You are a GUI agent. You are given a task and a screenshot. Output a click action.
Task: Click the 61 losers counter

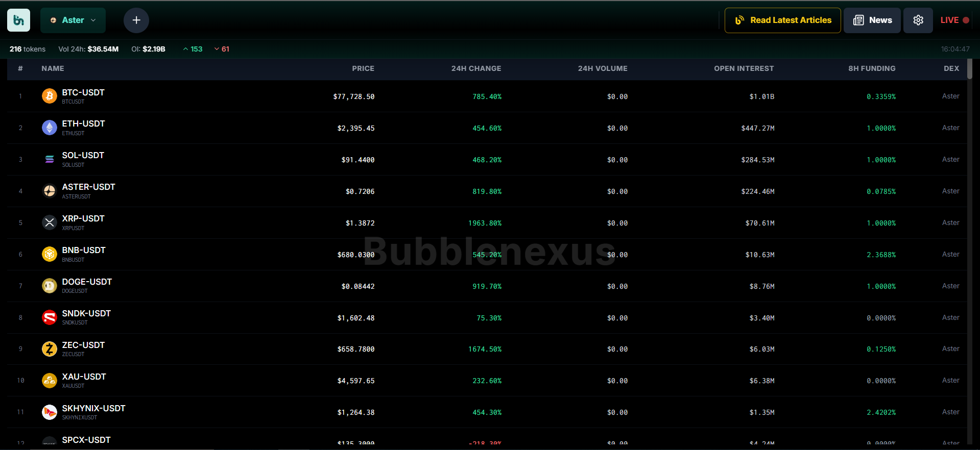point(222,49)
